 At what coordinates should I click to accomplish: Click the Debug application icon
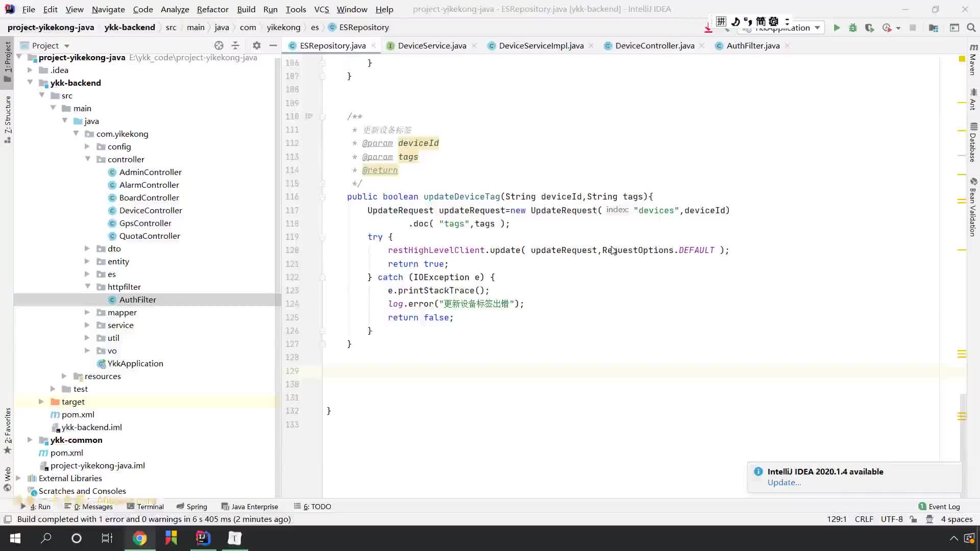pos(852,28)
